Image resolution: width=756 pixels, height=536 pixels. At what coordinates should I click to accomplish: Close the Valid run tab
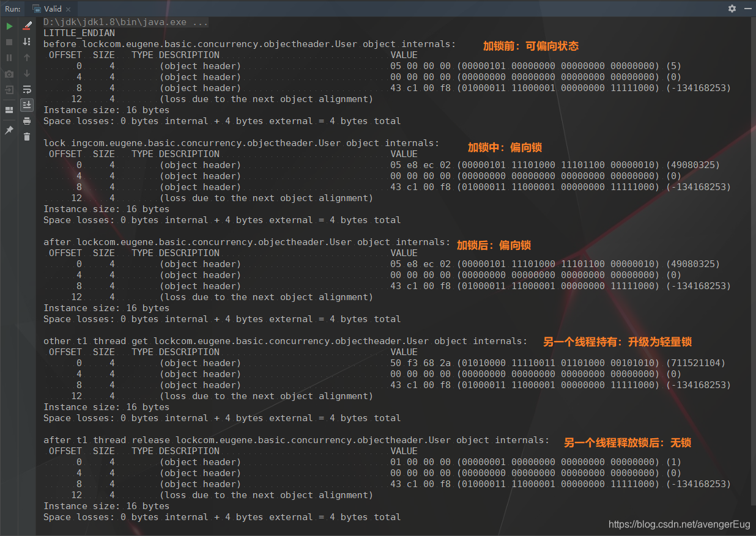[67, 9]
